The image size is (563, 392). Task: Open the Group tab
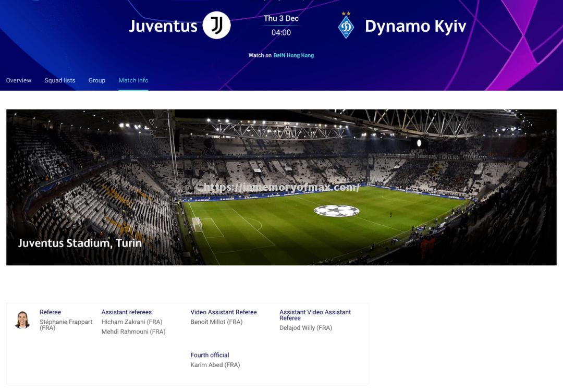(97, 80)
